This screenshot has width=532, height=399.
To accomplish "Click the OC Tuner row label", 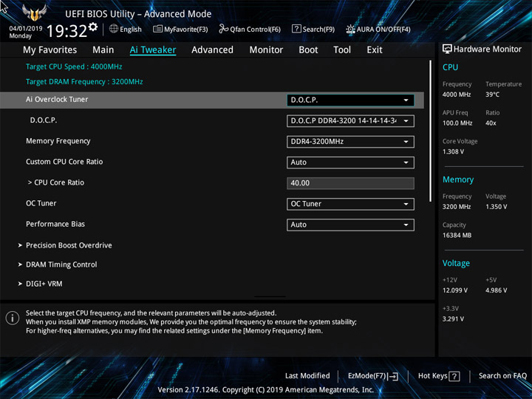I will (x=41, y=203).
